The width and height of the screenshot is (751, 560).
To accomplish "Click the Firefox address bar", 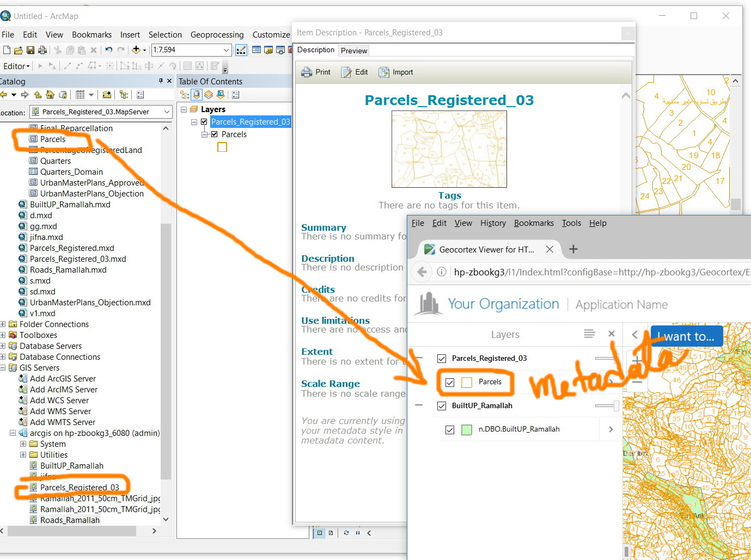I will (x=601, y=272).
